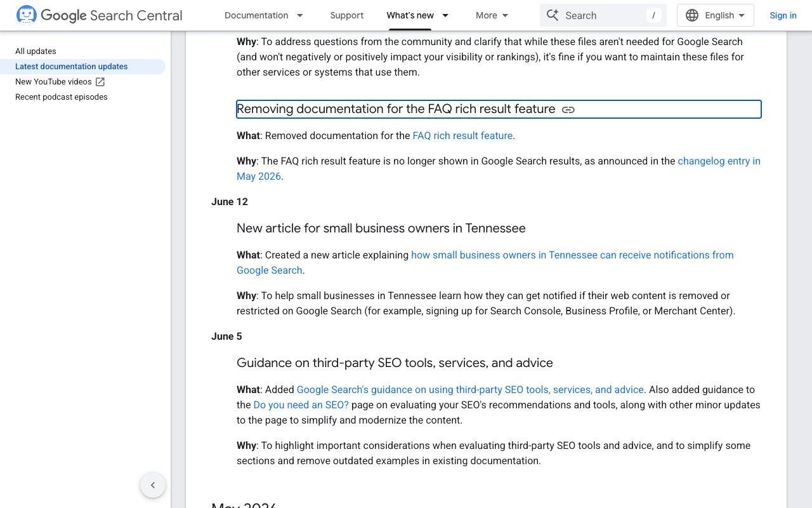Viewport: 812px width, 508px height.
Task: Select Latest documentation updates in sidebar
Action: click(72, 67)
